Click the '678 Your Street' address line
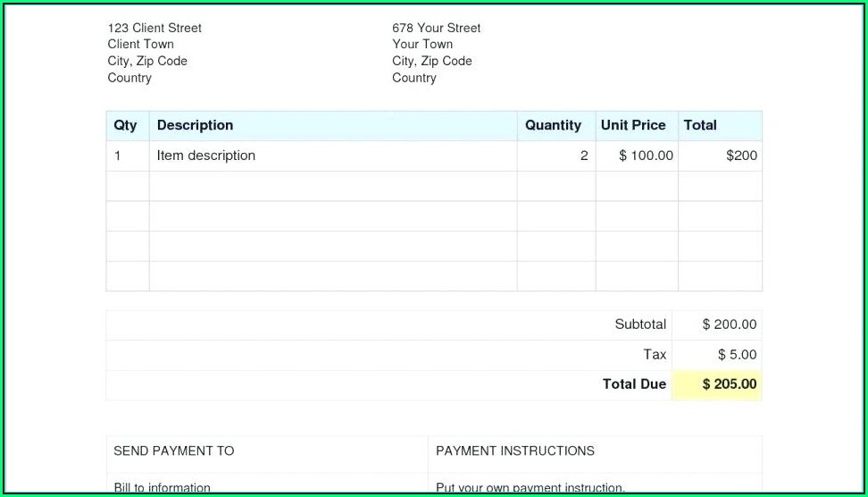 (436, 28)
